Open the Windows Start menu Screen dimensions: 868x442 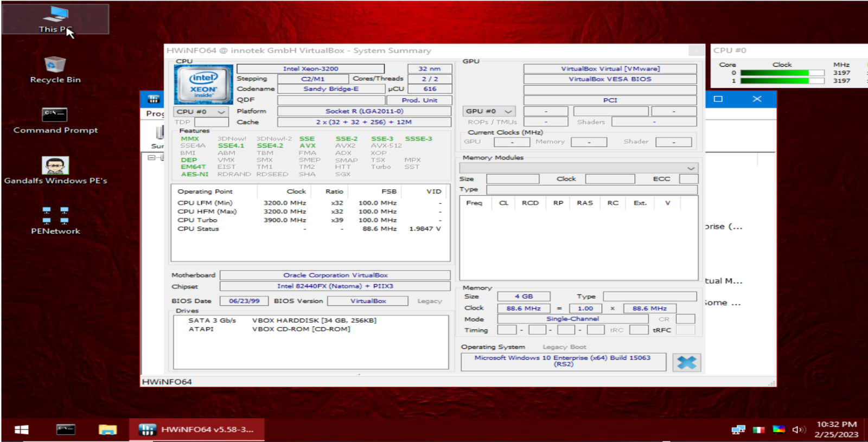point(22,430)
